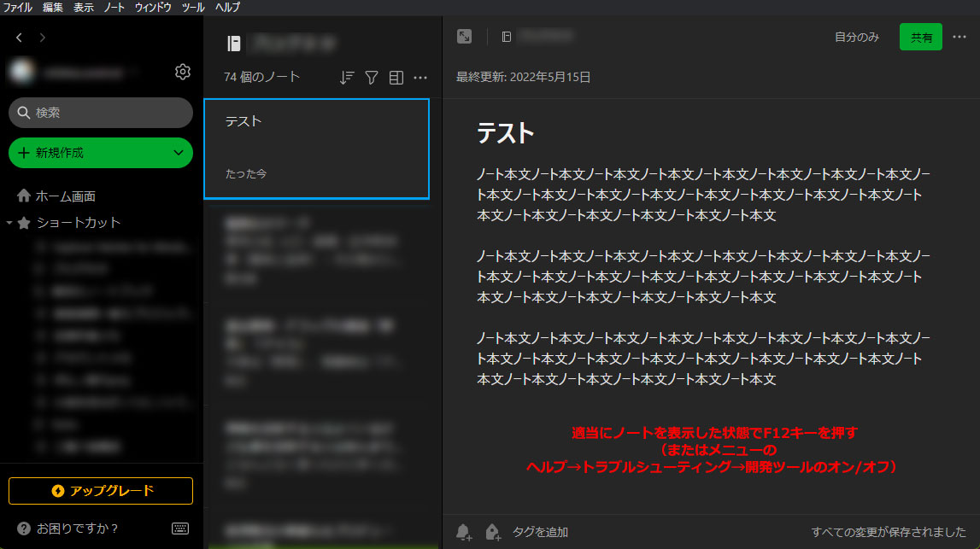The image size is (980, 549).
Task: Collapse the ショートカット section
Action: [x=10, y=223]
